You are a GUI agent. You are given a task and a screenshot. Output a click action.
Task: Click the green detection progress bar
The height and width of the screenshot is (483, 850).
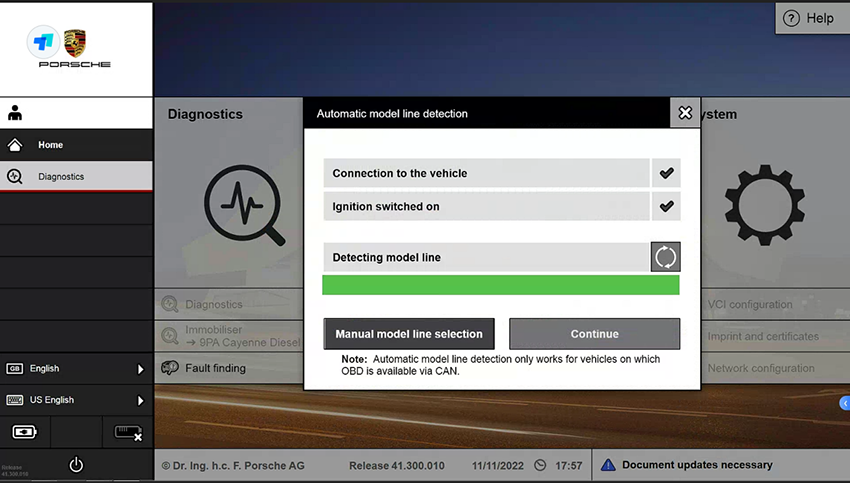click(x=500, y=285)
